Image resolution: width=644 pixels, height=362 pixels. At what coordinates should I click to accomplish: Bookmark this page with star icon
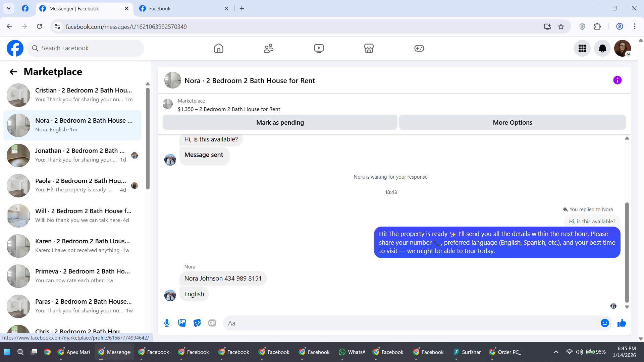pos(561,27)
